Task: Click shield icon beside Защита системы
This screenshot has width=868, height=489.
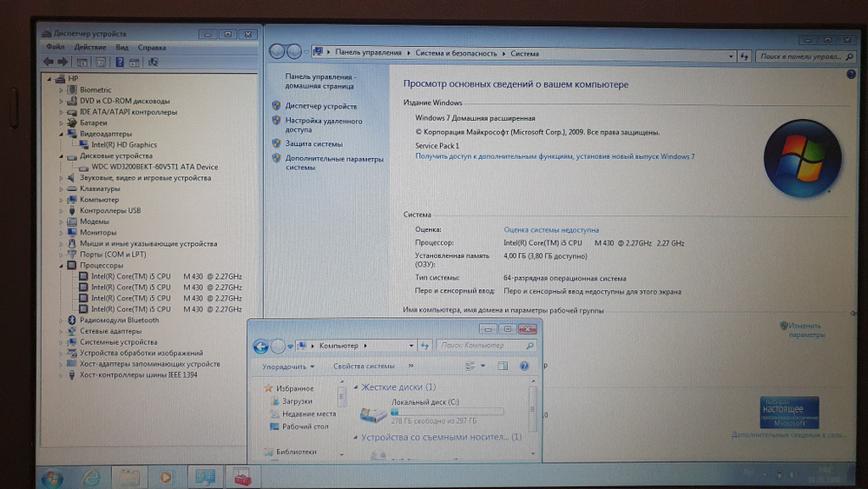Action: (x=276, y=143)
